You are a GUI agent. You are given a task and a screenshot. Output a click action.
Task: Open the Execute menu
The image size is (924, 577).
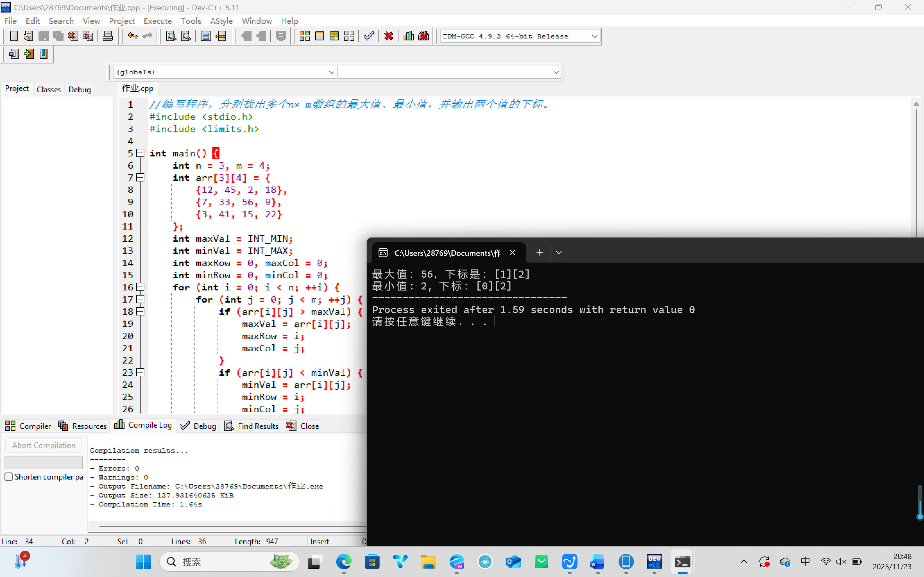click(157, 21)
